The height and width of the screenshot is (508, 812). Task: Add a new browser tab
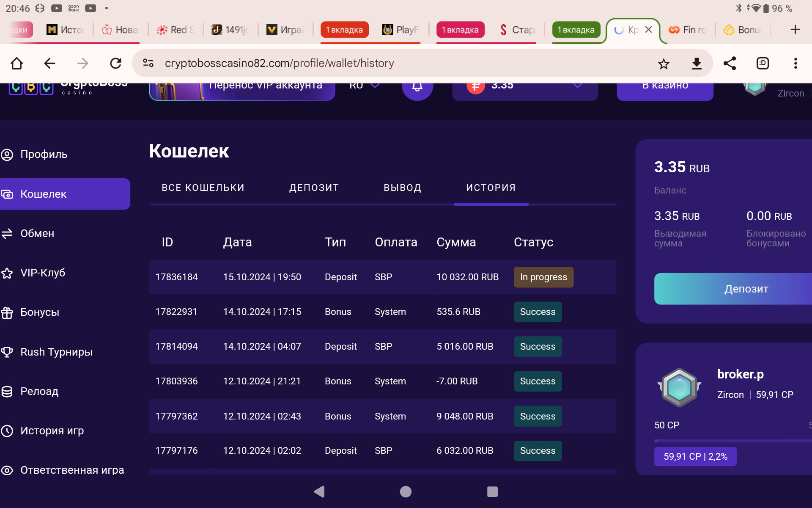(x=795, y=30)
